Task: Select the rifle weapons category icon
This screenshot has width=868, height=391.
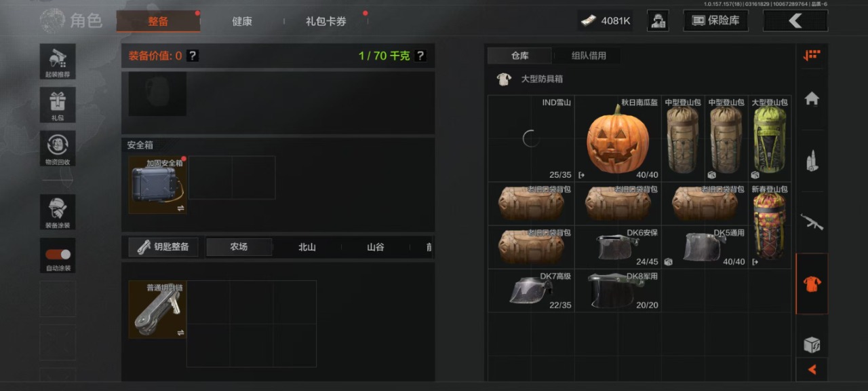Action: click(x=812, y=222)
